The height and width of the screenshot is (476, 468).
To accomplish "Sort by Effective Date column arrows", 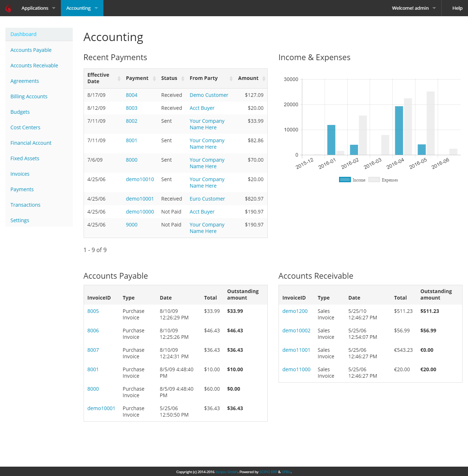I will point(119,78).
